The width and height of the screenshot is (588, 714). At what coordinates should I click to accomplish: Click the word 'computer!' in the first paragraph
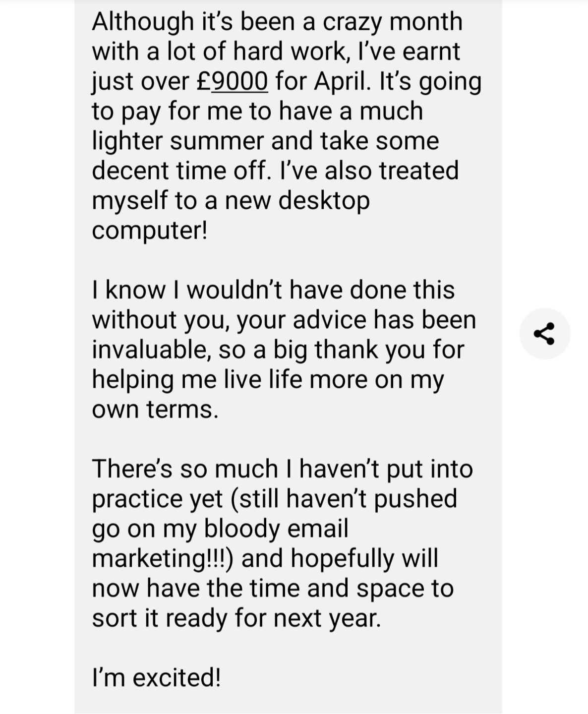(150, 231)
